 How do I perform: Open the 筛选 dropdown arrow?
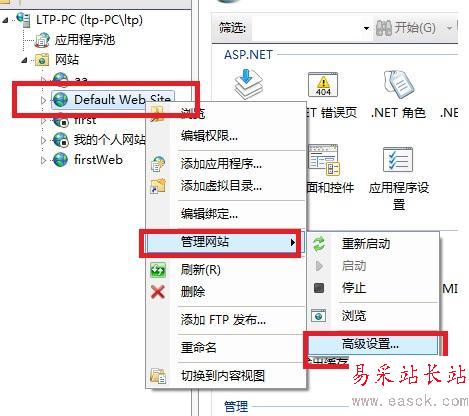[x=366, y=28]
